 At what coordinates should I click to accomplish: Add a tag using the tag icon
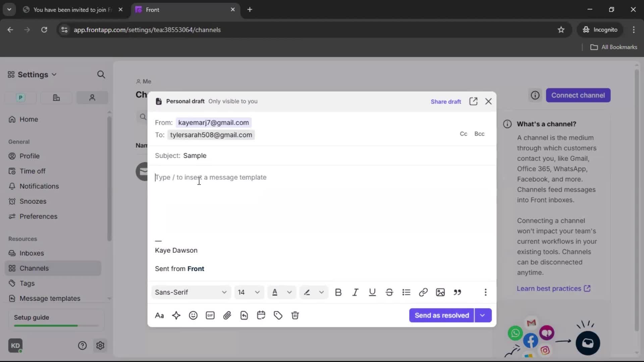tap(278, 315)
